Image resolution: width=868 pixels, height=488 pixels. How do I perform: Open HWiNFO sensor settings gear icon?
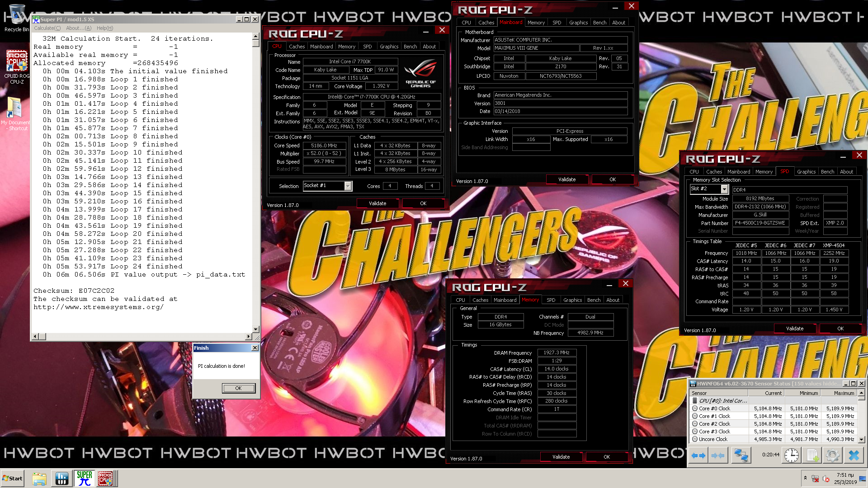coord(832,455)
